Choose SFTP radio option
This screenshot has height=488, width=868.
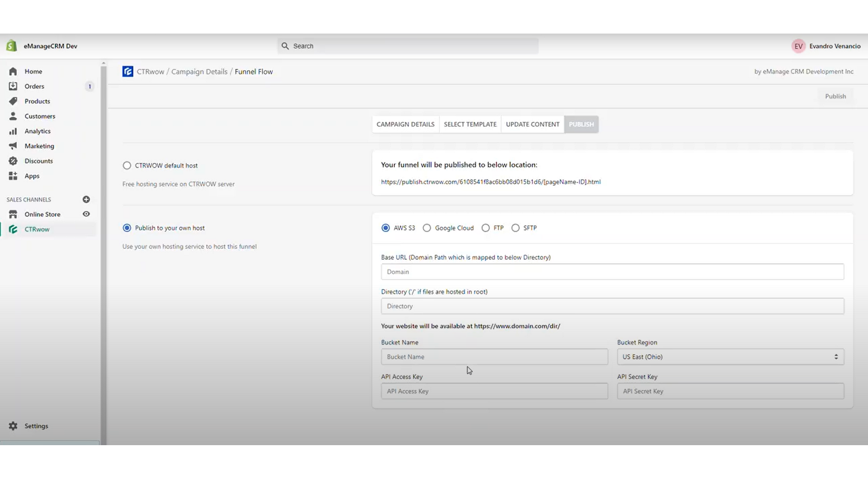point(515,228)
